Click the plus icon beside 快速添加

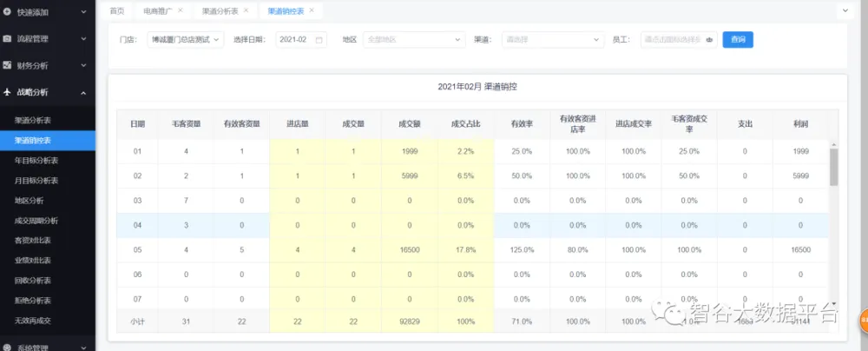point(8,12)
